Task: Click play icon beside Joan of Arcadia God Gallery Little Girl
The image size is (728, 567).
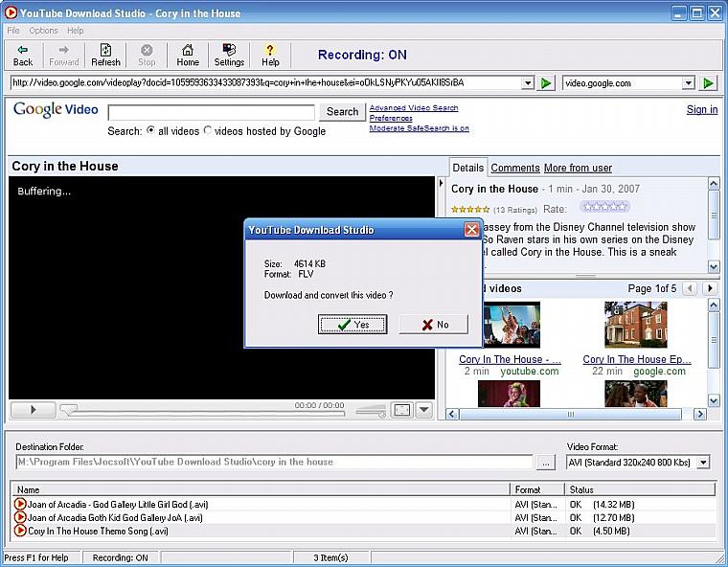Action: pyautogui.click(x=20, y=504)
